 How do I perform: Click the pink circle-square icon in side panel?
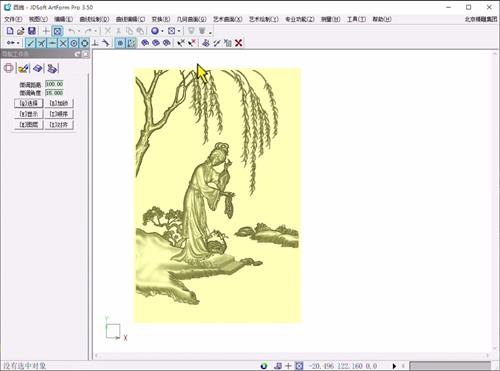coord(9,68)
